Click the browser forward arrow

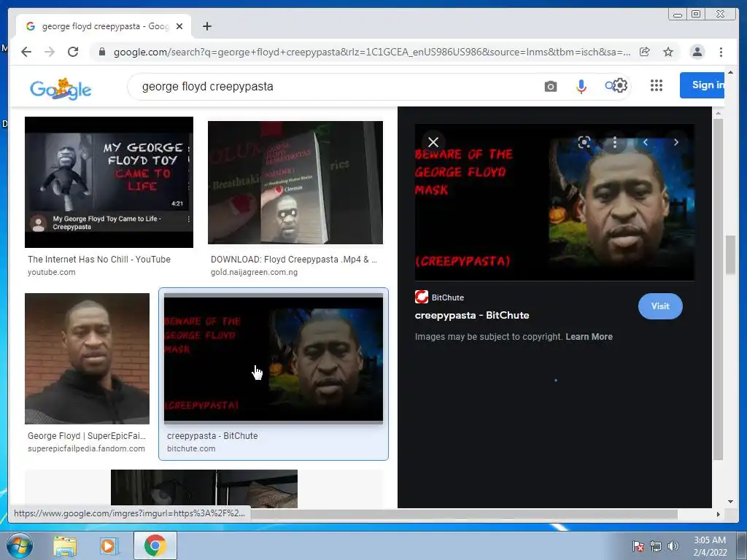click(x=50, y=52)
